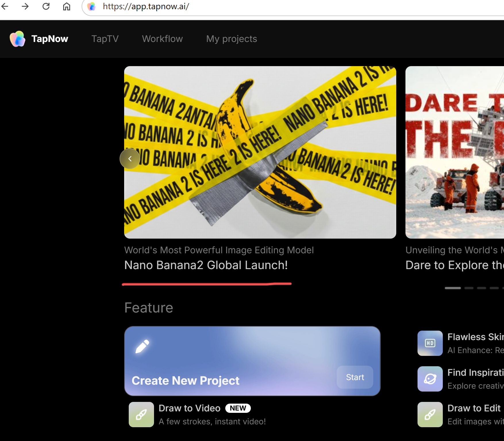Click the browser forward arrow
Image resolution: width=504 pixels, height=441 pixels.
click(25, 6)
